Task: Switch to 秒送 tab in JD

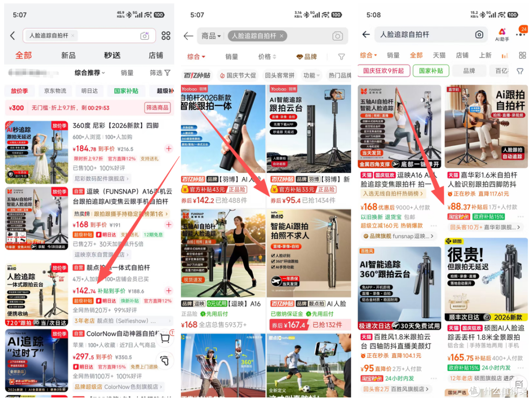Action: tap(112, 55)
